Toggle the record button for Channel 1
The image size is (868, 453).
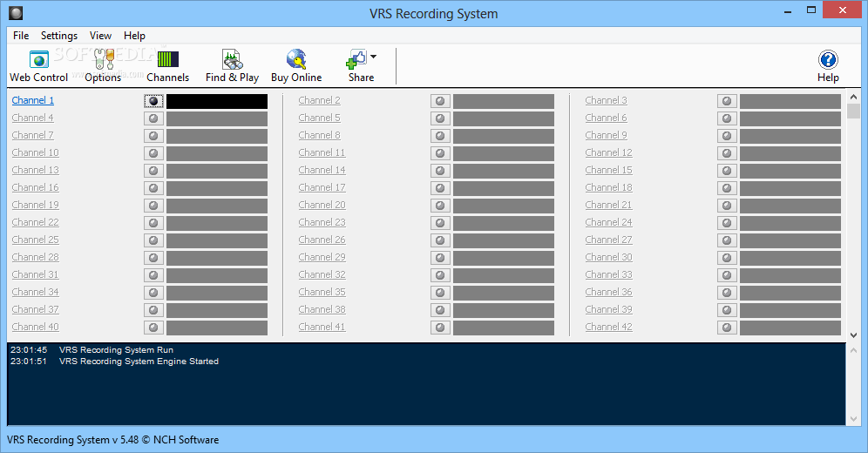pos(153,101)
